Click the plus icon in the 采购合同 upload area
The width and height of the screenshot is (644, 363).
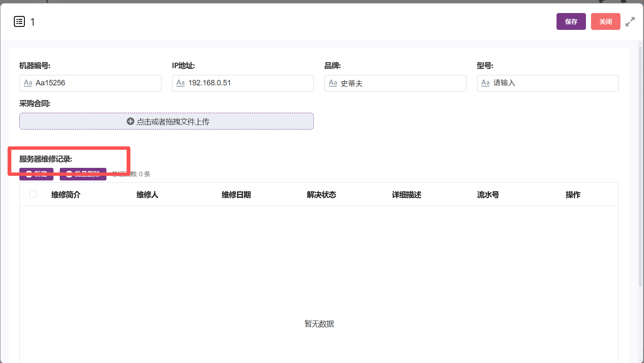130,121
